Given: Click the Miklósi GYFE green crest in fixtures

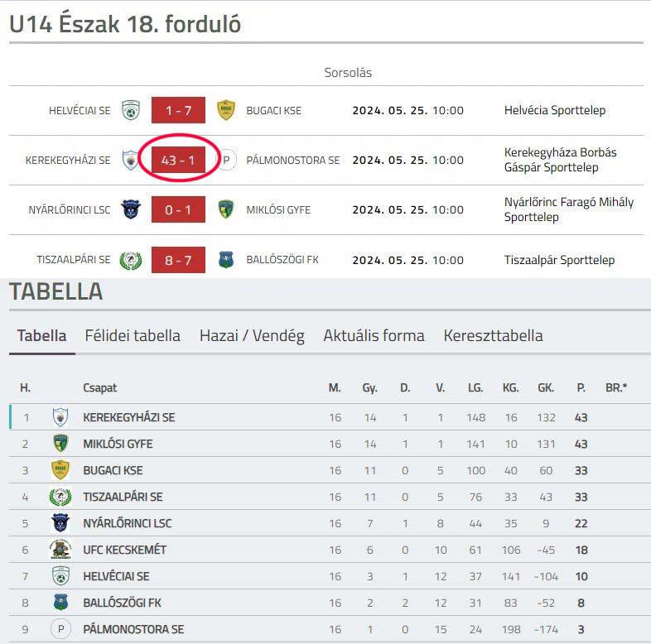Looking at the screenshot, I should pos(226,209).
